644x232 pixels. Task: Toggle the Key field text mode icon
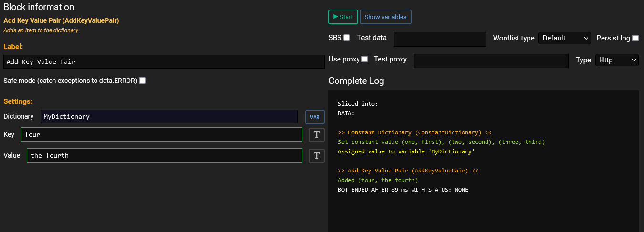pos(317,135)
